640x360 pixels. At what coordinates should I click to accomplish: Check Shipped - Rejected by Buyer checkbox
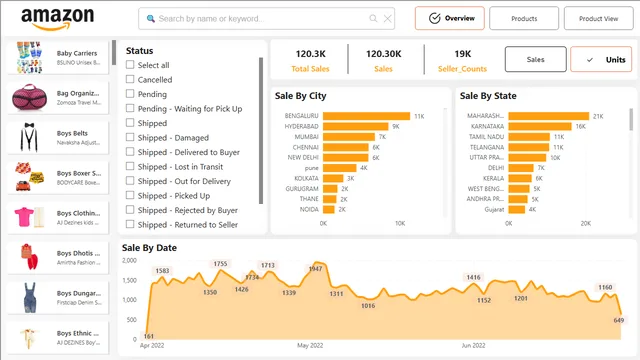(130, 209)
